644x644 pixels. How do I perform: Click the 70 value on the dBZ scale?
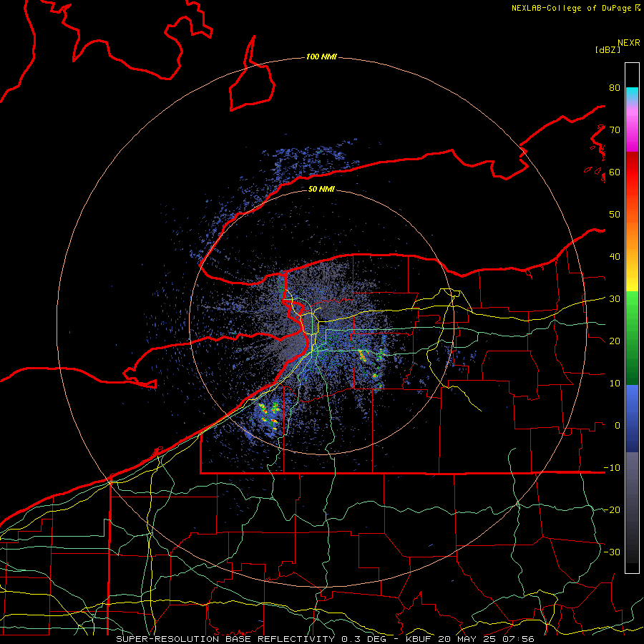615,130
